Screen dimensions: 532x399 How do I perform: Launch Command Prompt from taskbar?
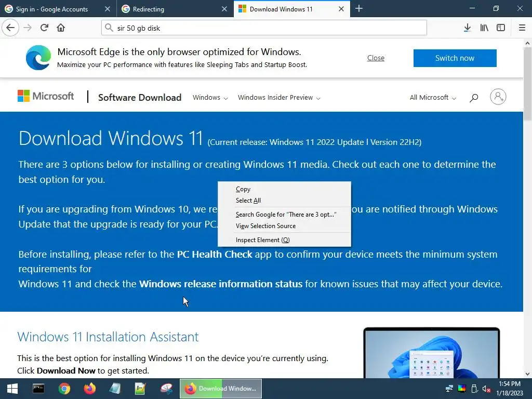38,389
